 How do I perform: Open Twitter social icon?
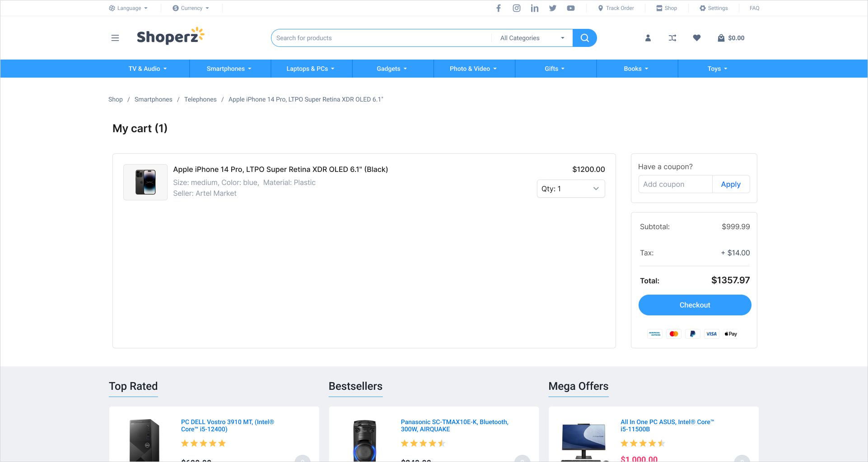point(553,8)
